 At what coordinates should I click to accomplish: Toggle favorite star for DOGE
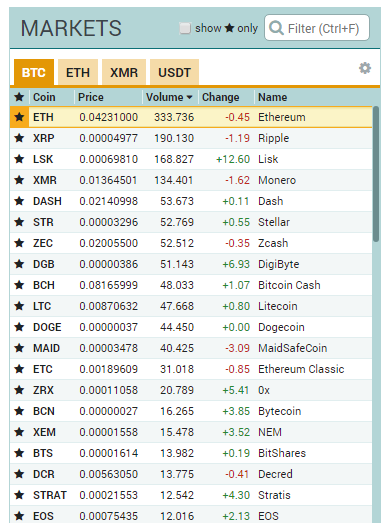pyautogui.click(x=19, y=327)
